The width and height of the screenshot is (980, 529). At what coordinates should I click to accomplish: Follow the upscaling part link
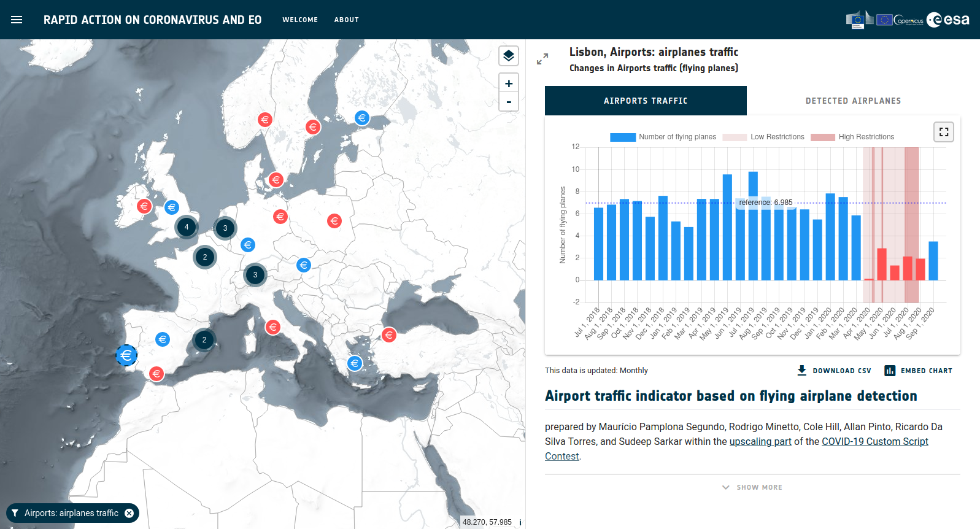coord(760,441)
